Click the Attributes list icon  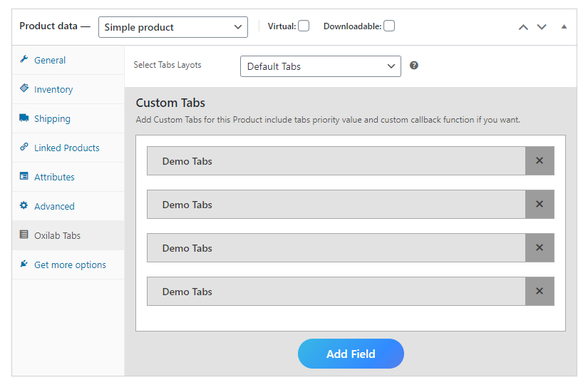[x=24, y=176]
